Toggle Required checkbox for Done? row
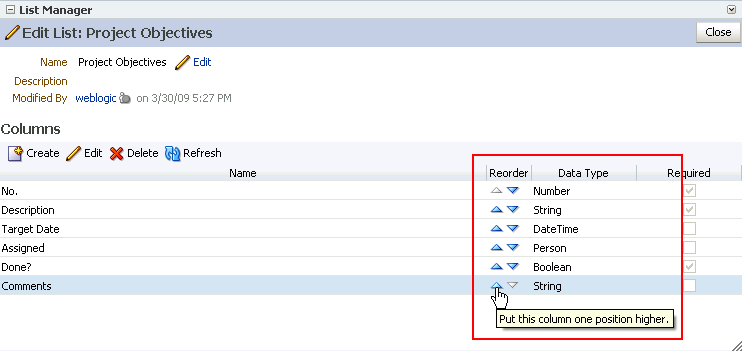The width and height of the screenshot is (742, 364). coord(689,266)
